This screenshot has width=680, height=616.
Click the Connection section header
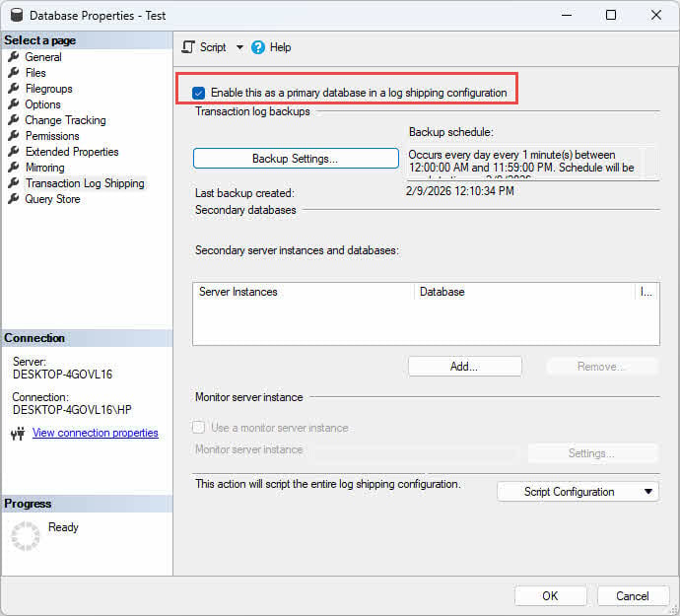[87, 338]
